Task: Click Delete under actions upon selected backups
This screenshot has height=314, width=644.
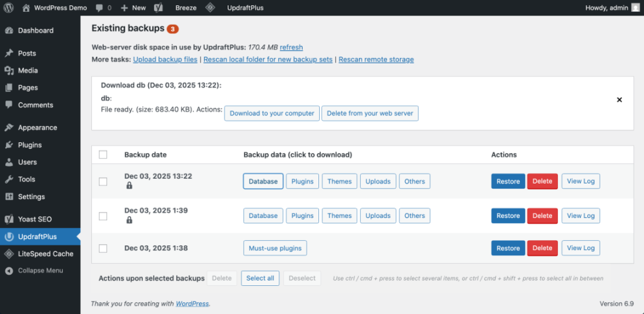Action: tap(222, 278)
